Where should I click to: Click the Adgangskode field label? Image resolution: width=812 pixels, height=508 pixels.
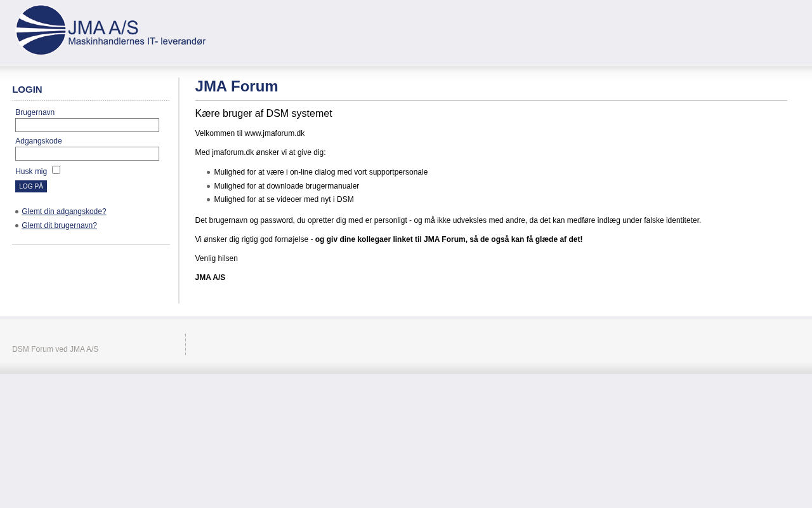coord(39,141)
